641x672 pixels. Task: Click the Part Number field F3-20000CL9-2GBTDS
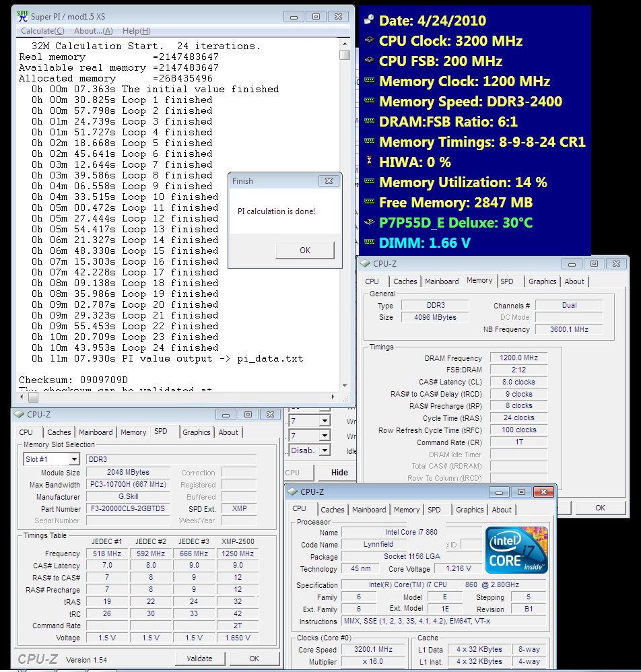[x=128, y=509]
